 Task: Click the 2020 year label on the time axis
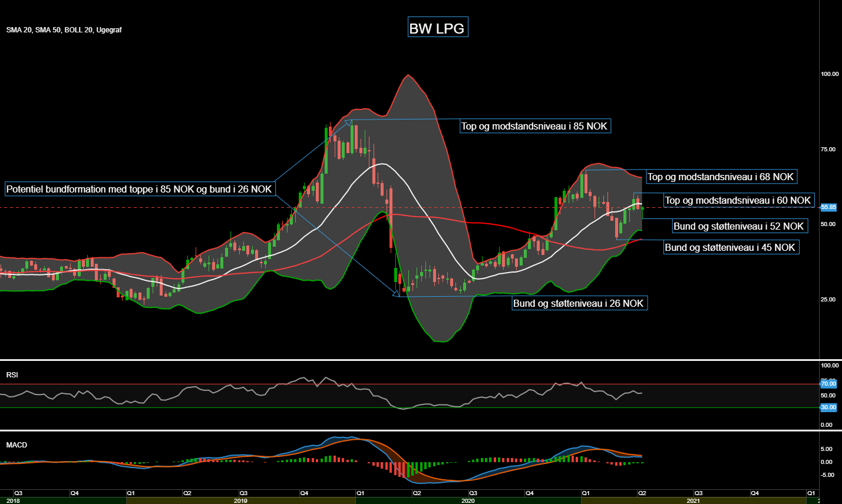pos(468,501)
